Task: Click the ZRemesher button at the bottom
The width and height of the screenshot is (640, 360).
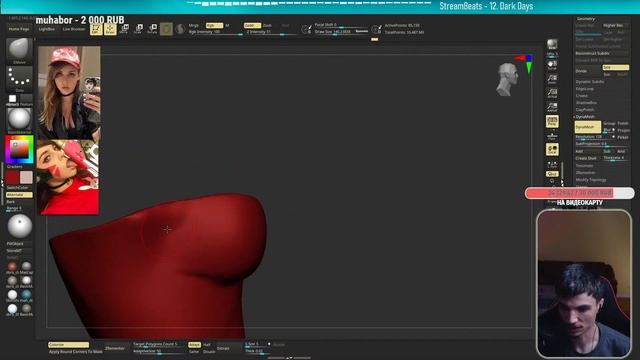Action: (x=115, y=348)
